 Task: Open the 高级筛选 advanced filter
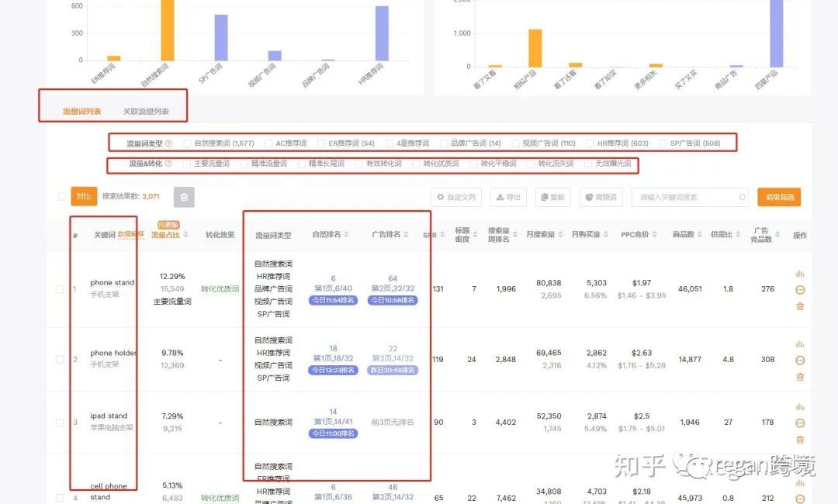pyautogui.click(x=779, y=197)
